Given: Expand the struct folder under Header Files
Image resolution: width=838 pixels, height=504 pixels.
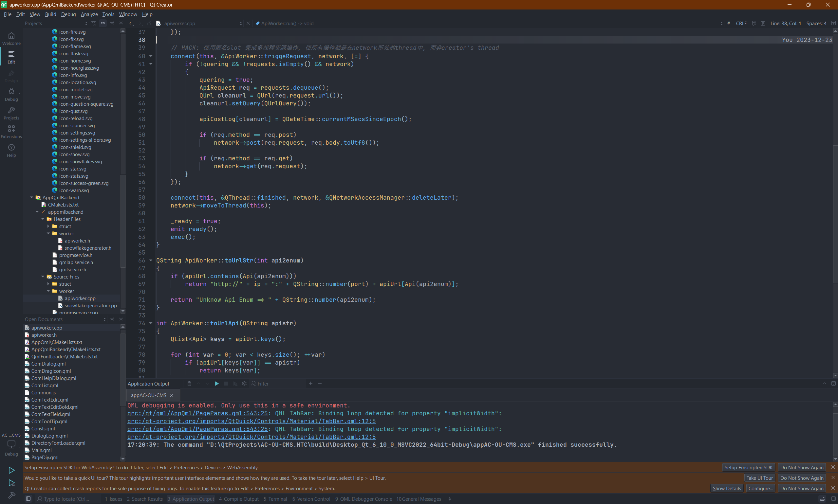Looking at the screenshot, I should click(48, 226).
